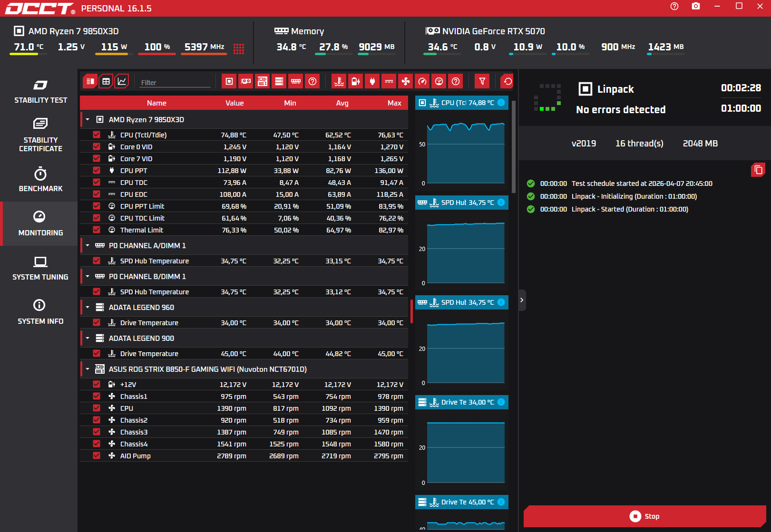Uncheck the CPU (Tctl/Tdie) sensor checkbox
Screen dimensions: 771x532
pos(97,135)
